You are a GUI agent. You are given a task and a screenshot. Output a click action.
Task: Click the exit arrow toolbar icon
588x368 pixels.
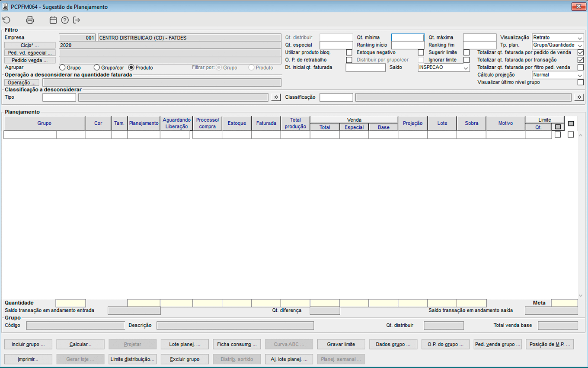coord(77,20)
